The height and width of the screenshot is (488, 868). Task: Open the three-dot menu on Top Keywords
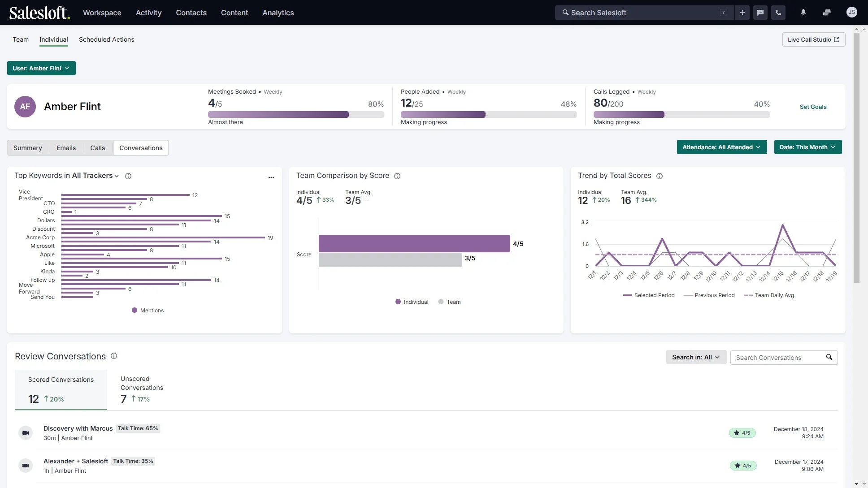coord(271,177)
